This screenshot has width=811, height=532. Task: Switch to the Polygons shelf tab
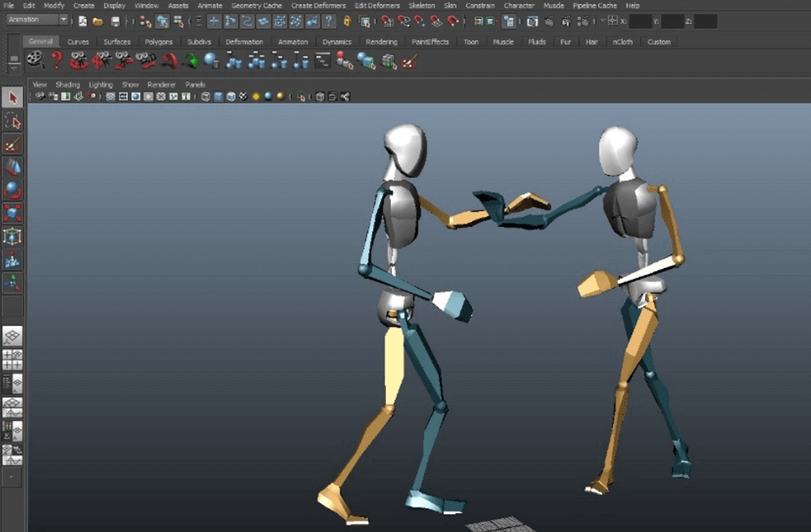(159, 41)
